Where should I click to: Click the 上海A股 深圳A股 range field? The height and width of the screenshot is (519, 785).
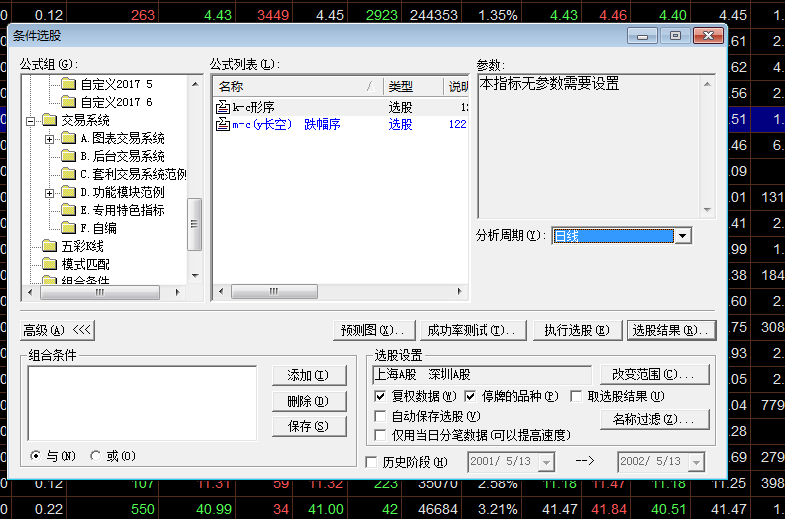point(482,374)
